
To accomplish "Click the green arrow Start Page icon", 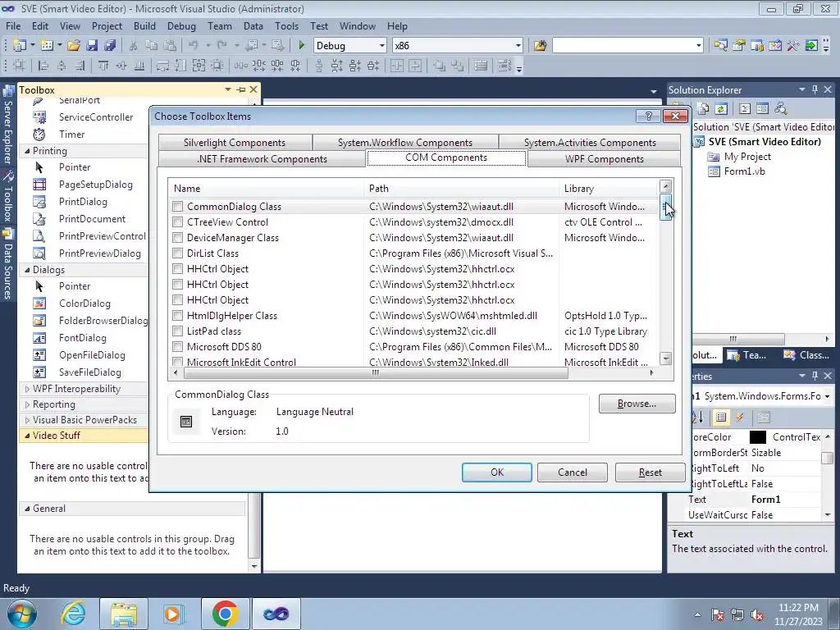I will pos(811,46).
